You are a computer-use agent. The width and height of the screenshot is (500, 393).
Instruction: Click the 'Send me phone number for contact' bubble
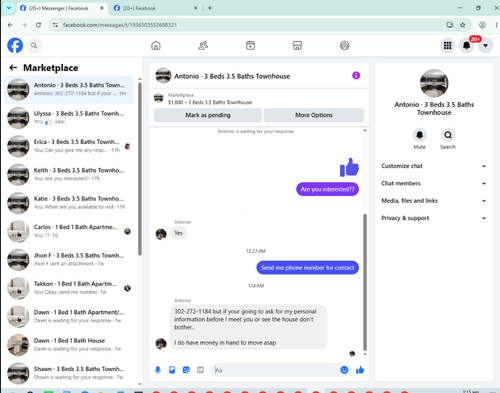307,268
